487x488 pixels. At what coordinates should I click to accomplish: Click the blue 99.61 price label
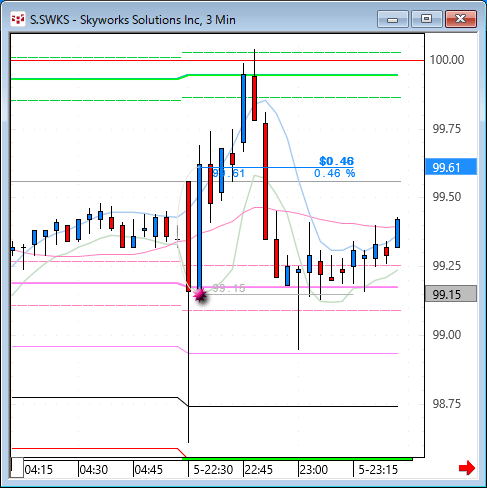(451, 167)
